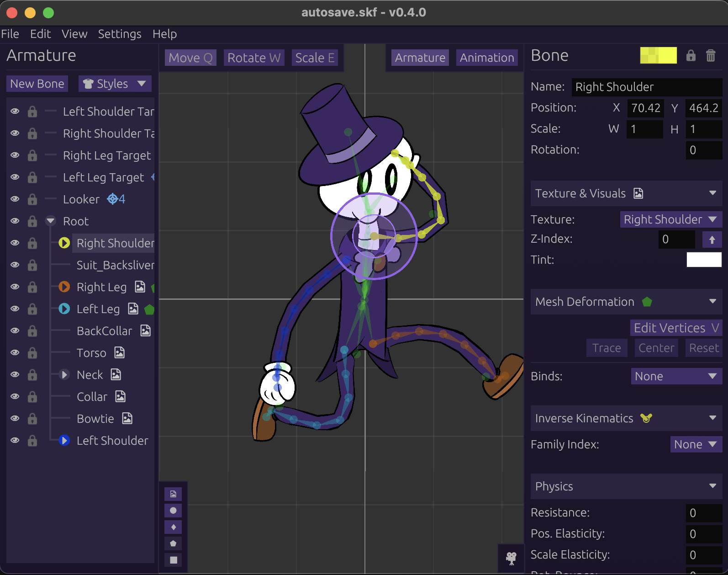Expand the Right Leg bone children
728x575 pixels.
[x=64, y=287]
